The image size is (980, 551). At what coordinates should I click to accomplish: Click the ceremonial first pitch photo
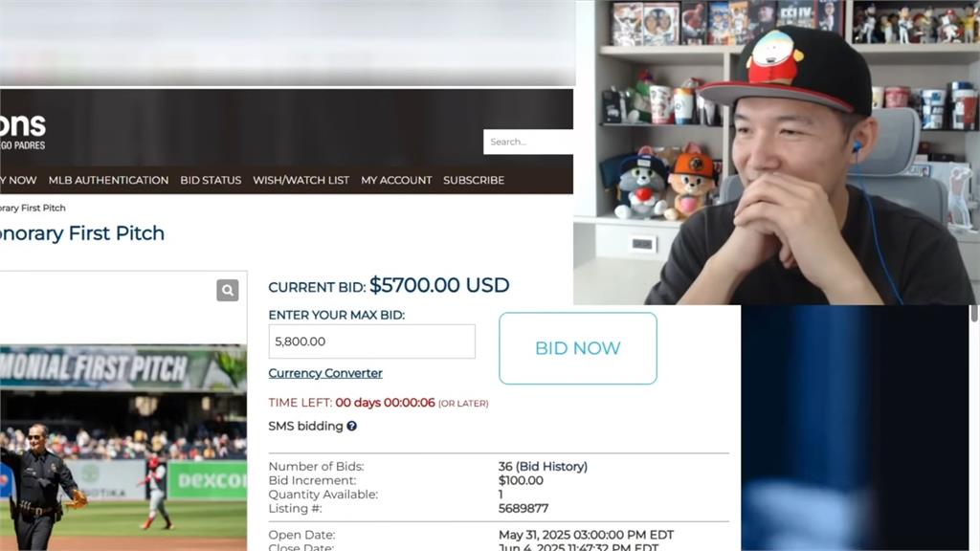(123, 447)
